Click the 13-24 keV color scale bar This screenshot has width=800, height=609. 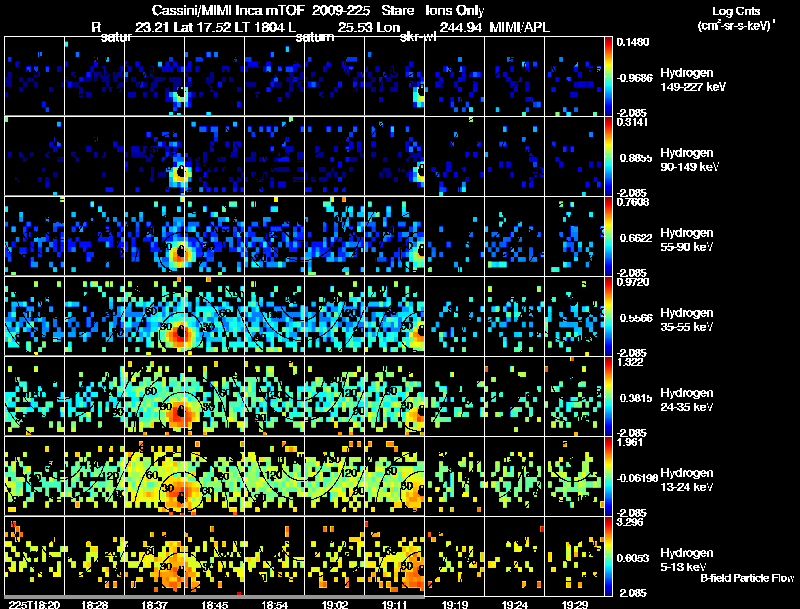pyautogui.click(x=608, y=476)
